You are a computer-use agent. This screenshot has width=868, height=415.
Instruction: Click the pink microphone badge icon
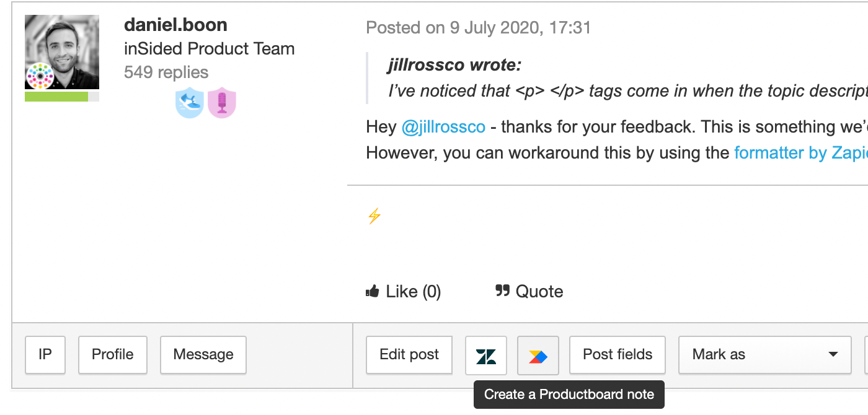click(x=222, y=103)
